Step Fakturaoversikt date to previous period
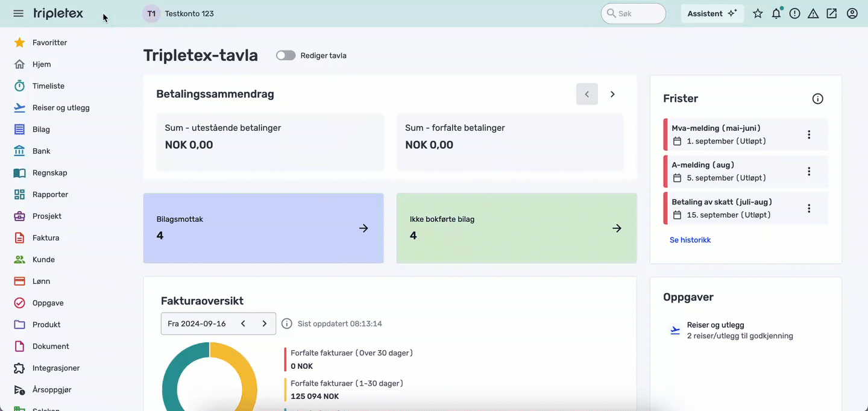This screenshot has height=411, width=868. (243, 324)
